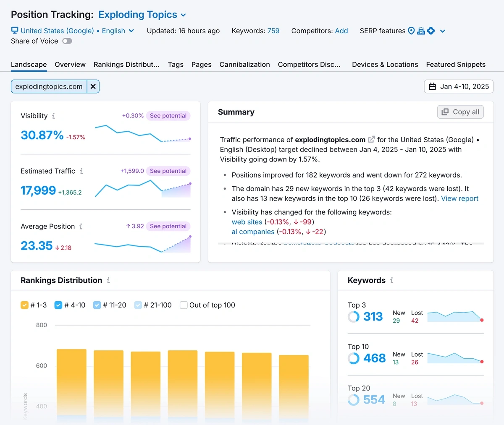
Task: Switch to the Overview tab
Action: pos(70,65)
